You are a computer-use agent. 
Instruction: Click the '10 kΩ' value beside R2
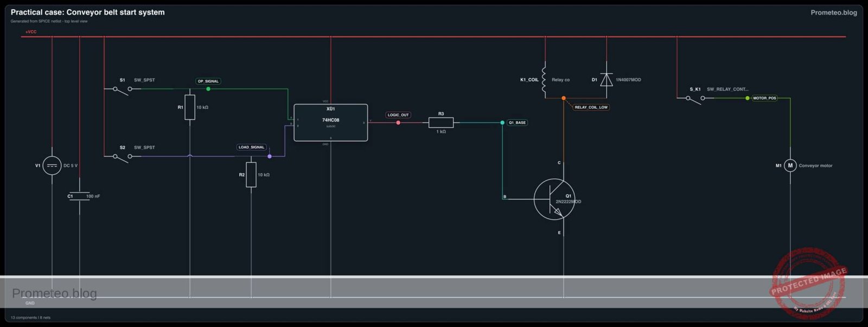click(264, 175)
